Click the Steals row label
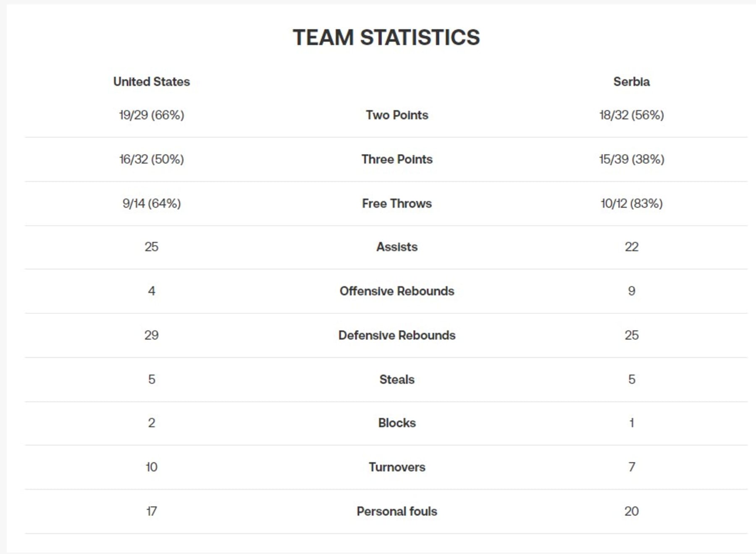 point(397,379)
